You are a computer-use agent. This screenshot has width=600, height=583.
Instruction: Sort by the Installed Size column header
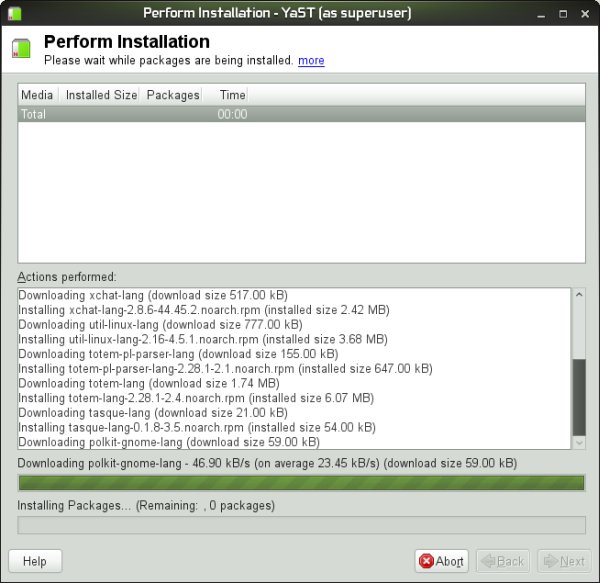[101, 95]
